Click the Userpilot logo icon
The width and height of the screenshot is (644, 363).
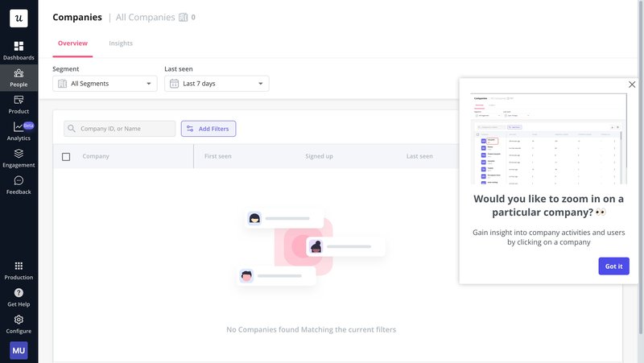(x=19, y=18)
